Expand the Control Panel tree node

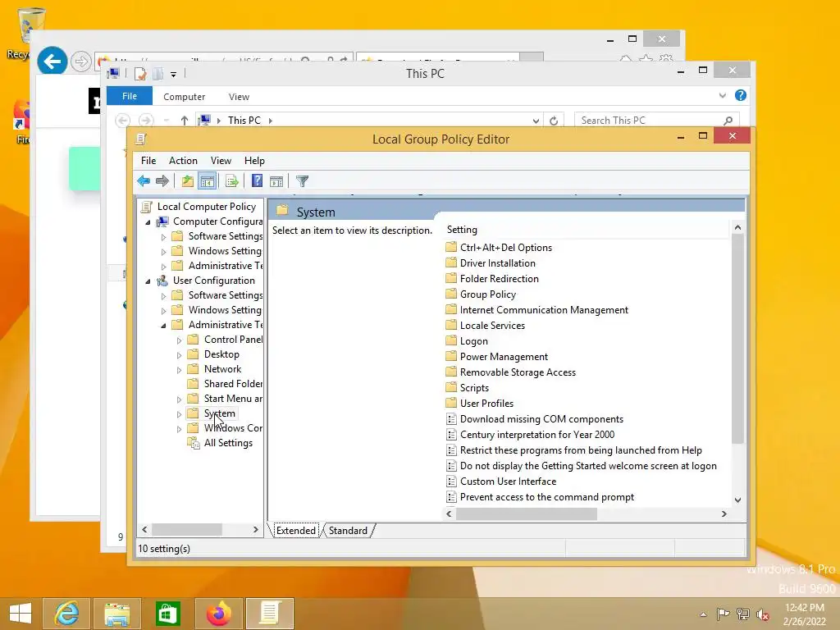point(180,340)
